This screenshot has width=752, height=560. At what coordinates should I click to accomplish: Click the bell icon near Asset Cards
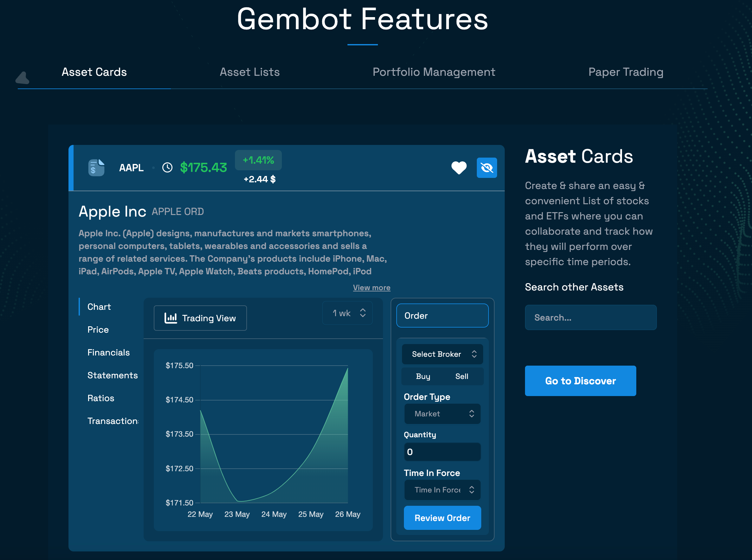click(23, 77)
